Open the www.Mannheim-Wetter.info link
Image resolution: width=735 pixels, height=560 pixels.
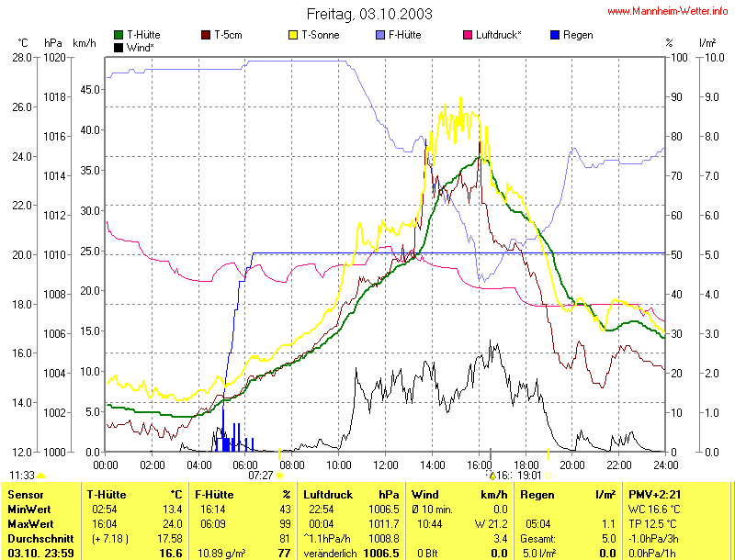668,11
